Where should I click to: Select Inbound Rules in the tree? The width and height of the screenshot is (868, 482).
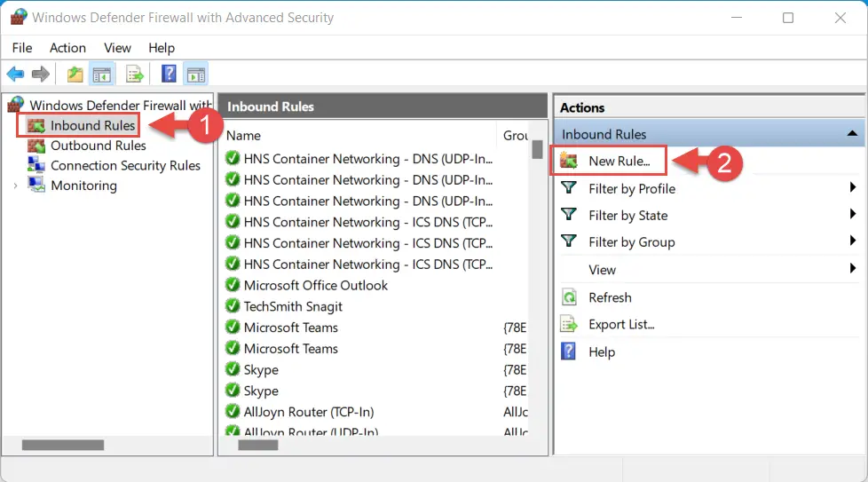(x=93, y=126)
